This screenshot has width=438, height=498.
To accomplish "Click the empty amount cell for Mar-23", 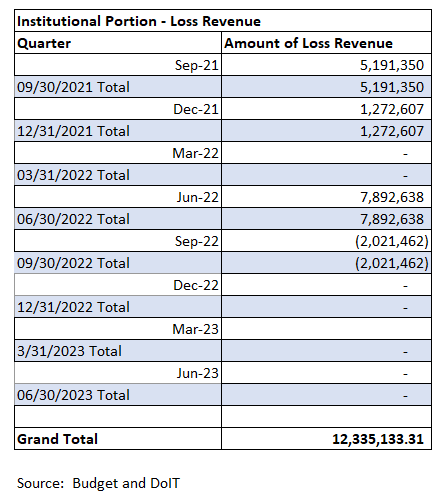I will (326, 329).
